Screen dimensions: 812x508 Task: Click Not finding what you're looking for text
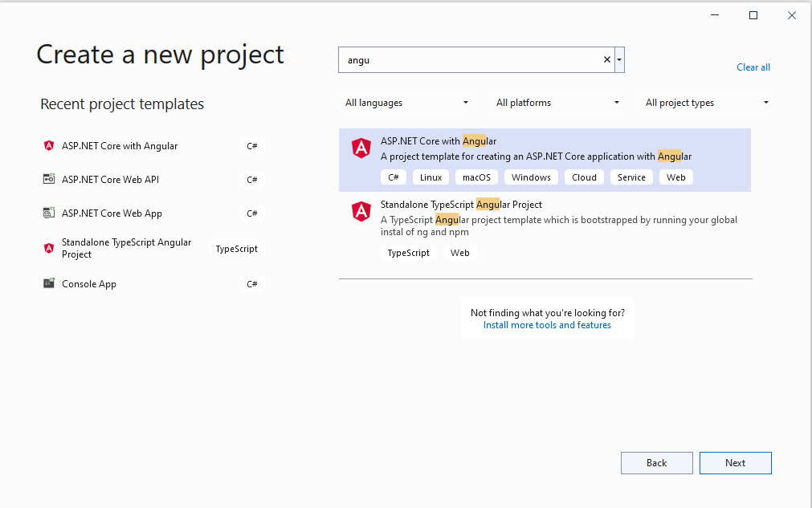coord(548,312)
